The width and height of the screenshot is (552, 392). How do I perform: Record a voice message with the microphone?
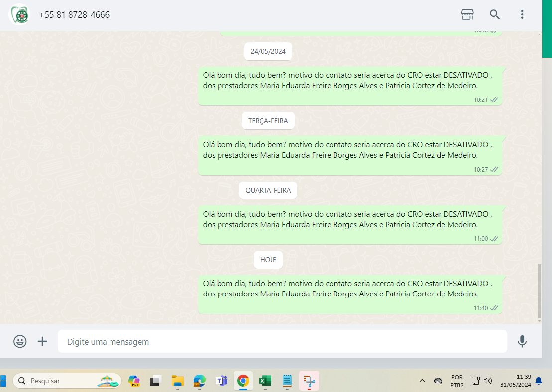pos(522,341)
